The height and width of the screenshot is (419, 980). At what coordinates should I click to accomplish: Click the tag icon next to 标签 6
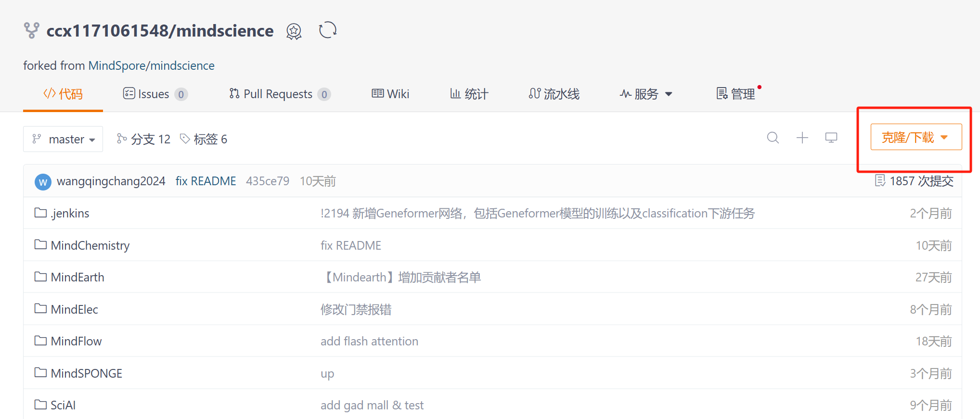(185, 139)
